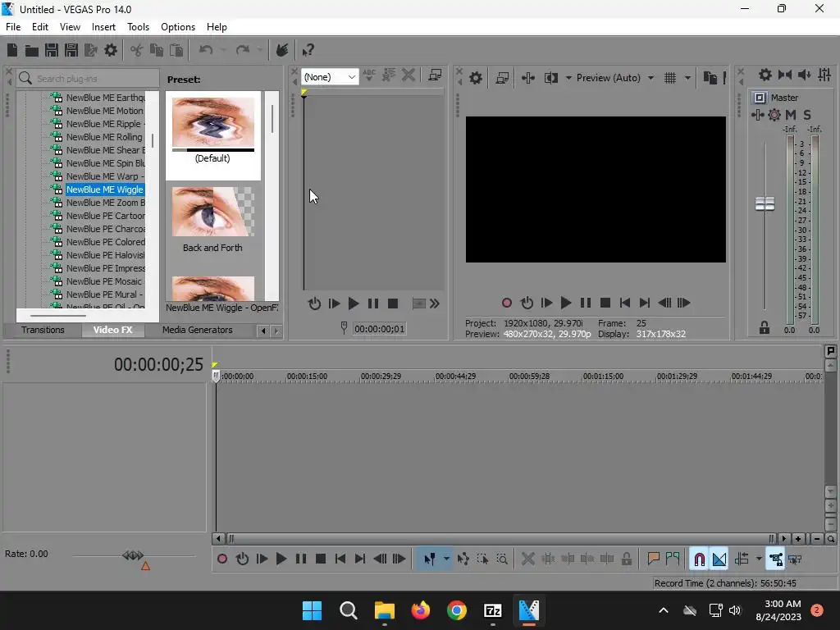This screenshot has width=840, height=630.
Task: Mute the Master bus with M
Action: pos(790,115)
